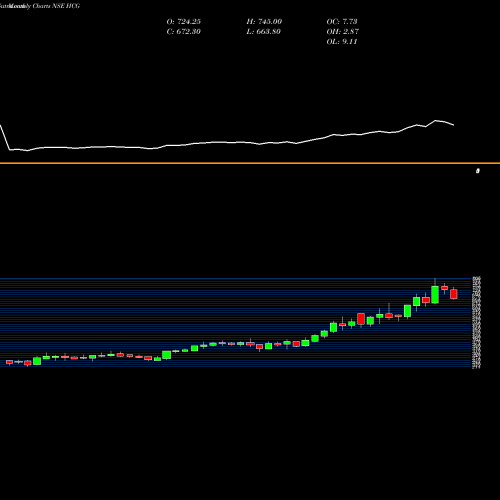500x500 pixels.
Task: Click the white indicator line's peak near the right
Action: 436,121
